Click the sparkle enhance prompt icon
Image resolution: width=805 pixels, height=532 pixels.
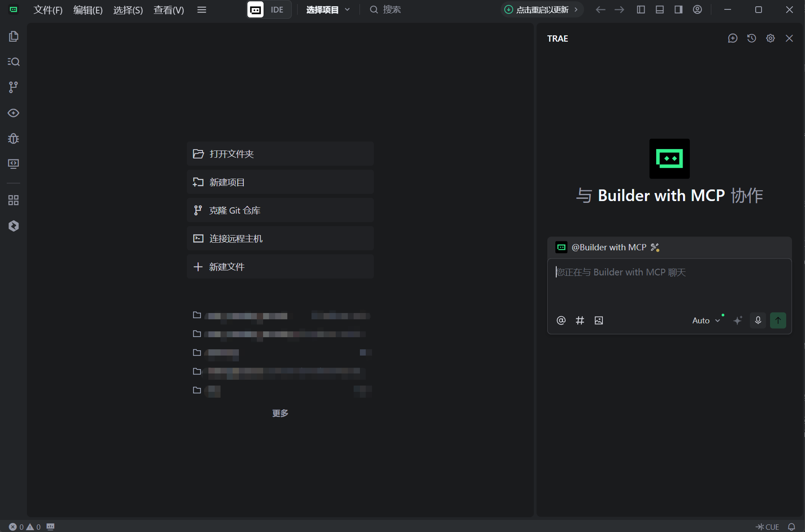coord(738,320)
